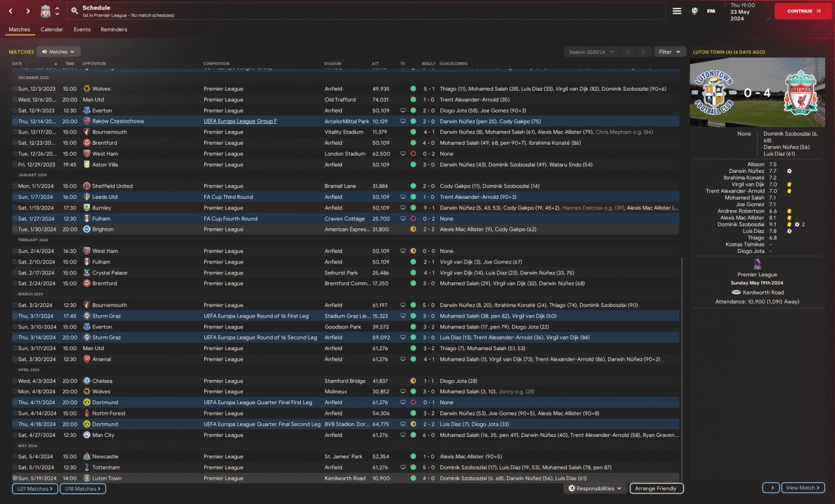Click the arrow button left of View Match

(x=770, y=488)
